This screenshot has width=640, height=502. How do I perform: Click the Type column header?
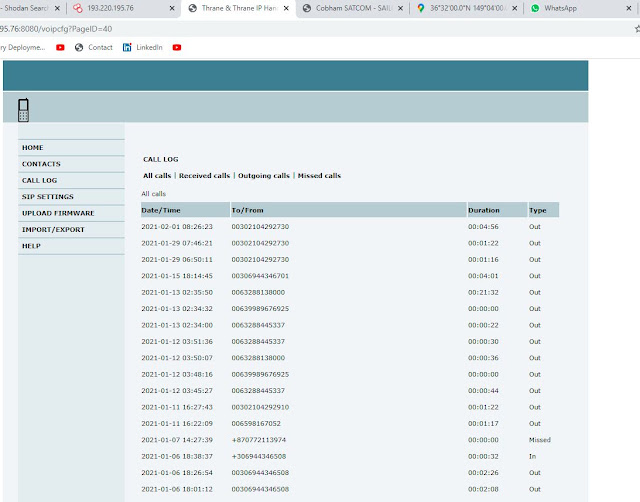[x=544, y=210]
